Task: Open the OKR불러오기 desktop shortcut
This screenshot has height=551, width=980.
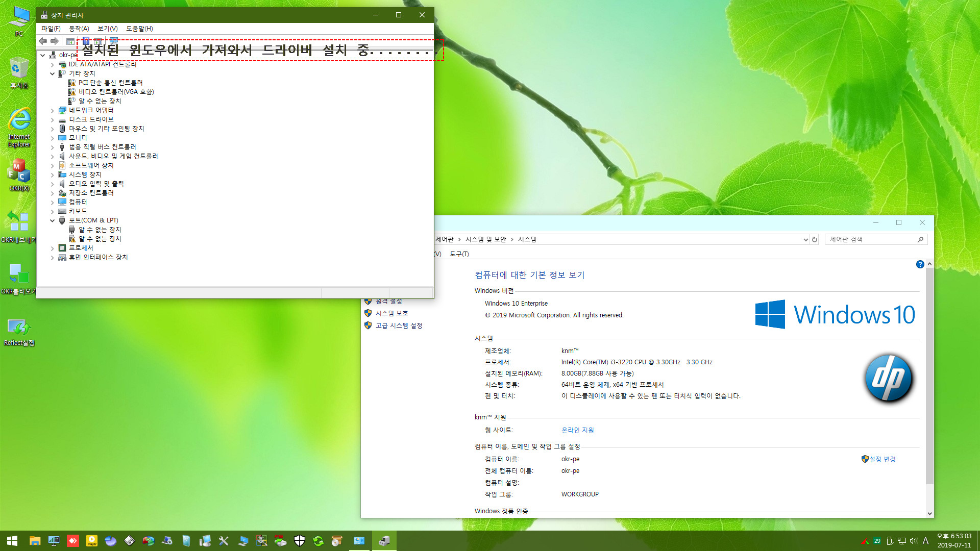Action: coord(18,279)
